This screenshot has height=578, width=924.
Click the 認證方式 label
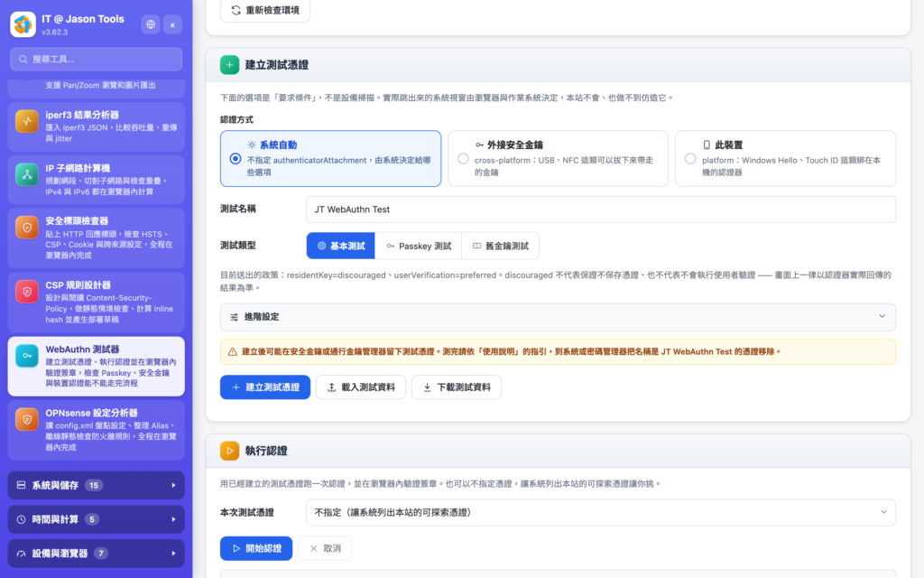[x=237, y=120]
